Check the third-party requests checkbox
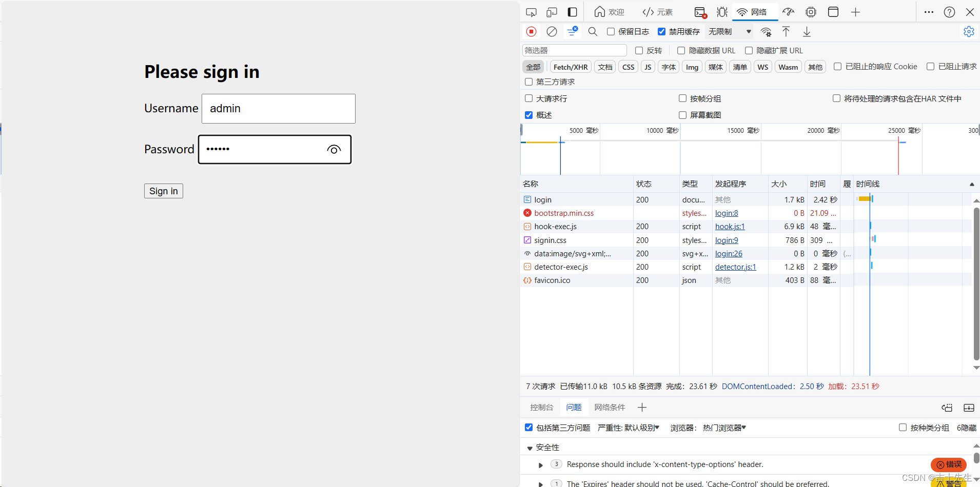980x487 pixels. (529, 82)
